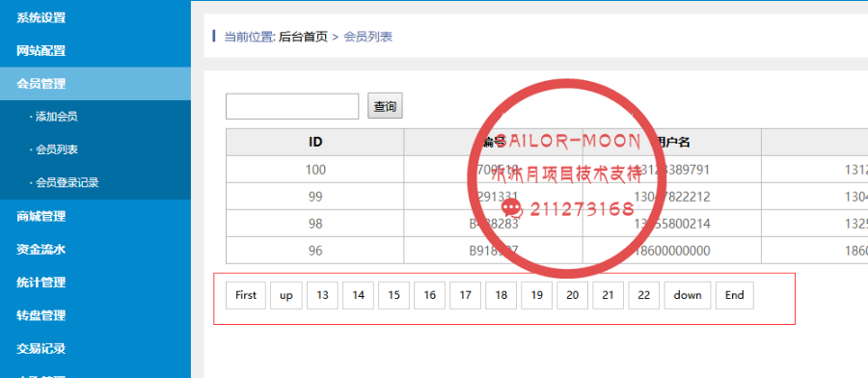The height and width of the screenshot is (378, 868).
Task: Go to page 22
Action: point(644,295)
